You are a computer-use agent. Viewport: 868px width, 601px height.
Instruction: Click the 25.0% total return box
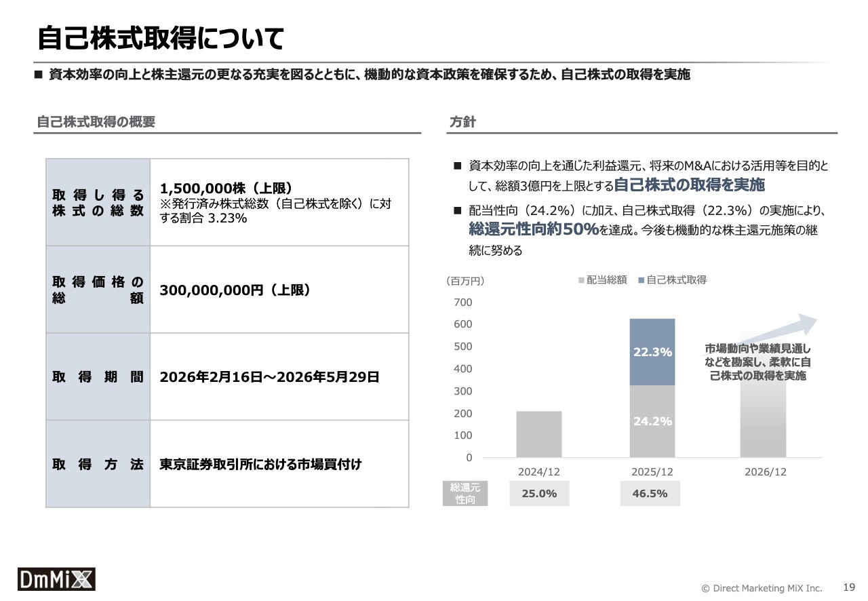[x=539, y=494]
